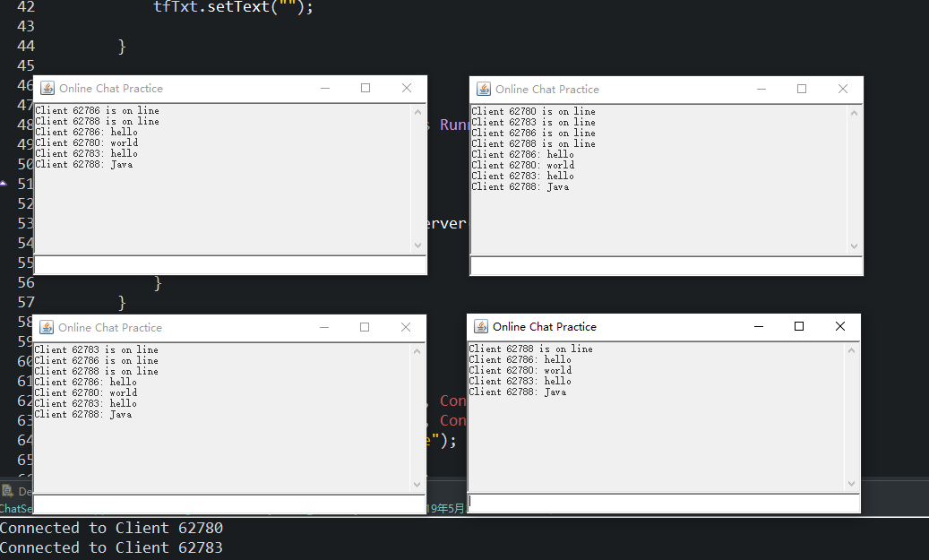Click override marker beside line 51
Screen dimensions: 929x560
tap(4, 183)
